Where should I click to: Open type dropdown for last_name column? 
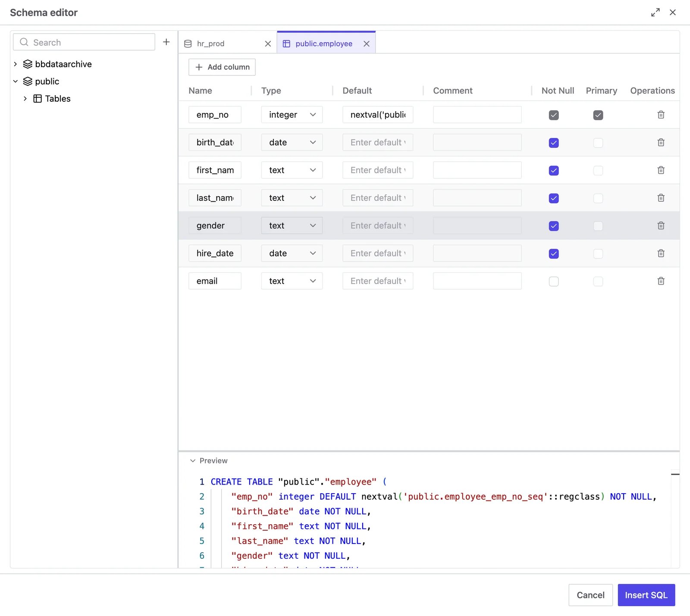coord(292,198)
